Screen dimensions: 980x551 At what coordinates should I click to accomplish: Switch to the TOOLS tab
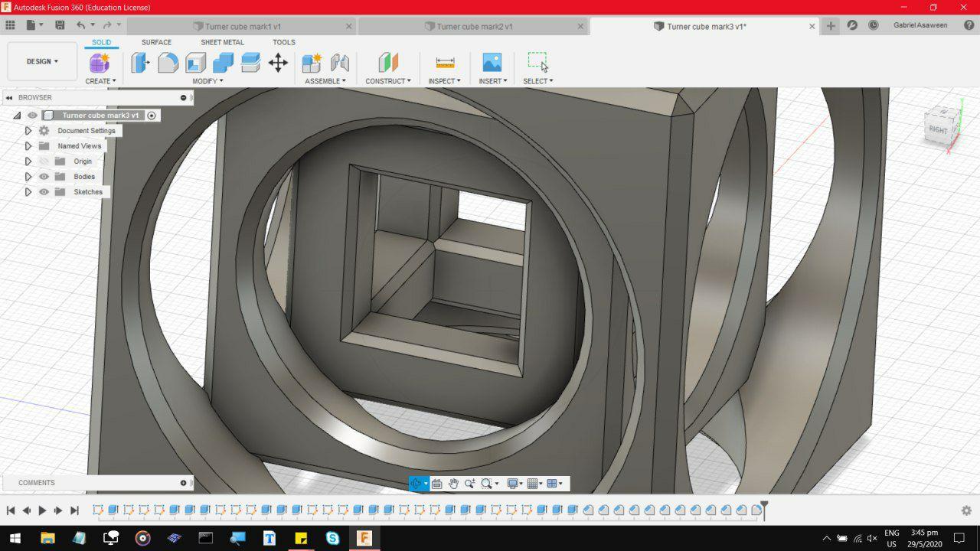click(x=284, y=42)
